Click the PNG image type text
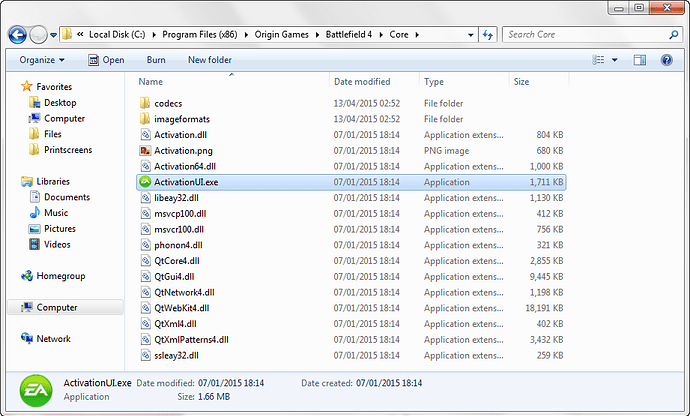The image size is (690, 416). pos(446,151)
